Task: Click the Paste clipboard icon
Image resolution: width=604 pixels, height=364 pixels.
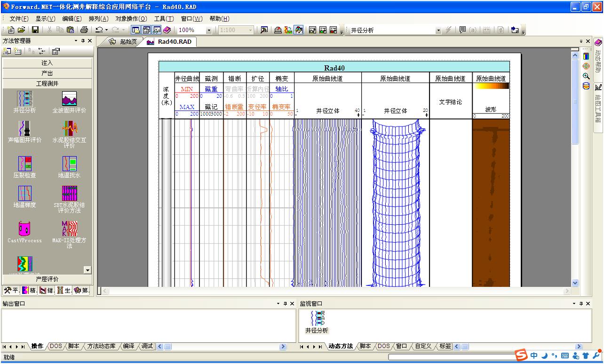Action: click(70, 30)
